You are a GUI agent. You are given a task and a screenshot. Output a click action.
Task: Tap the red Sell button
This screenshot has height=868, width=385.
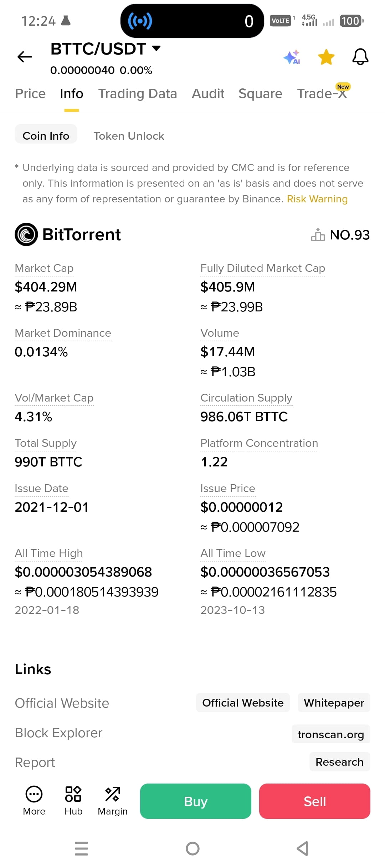tap(315, 801)
